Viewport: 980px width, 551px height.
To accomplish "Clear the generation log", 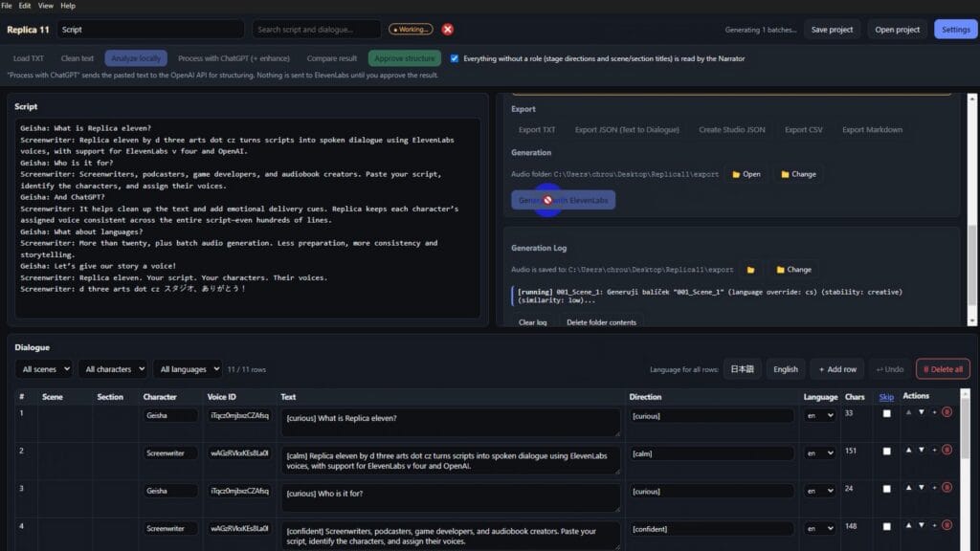I will [x=532, y=322].
